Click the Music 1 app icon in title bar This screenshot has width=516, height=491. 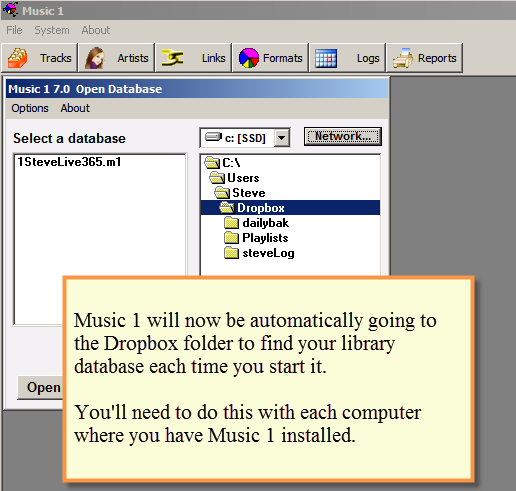[x=11, y=10]
